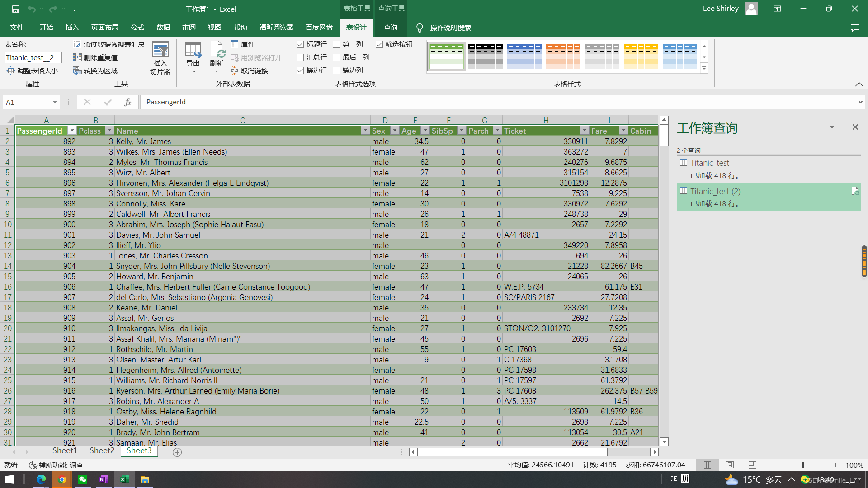Toggle the Header Row (标题行) checkbox

pos(300,44)
